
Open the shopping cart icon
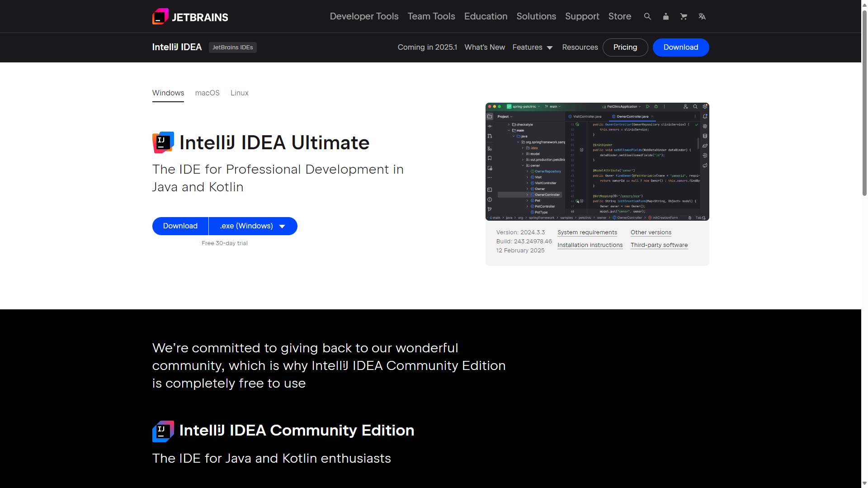(x=684, y=16)
